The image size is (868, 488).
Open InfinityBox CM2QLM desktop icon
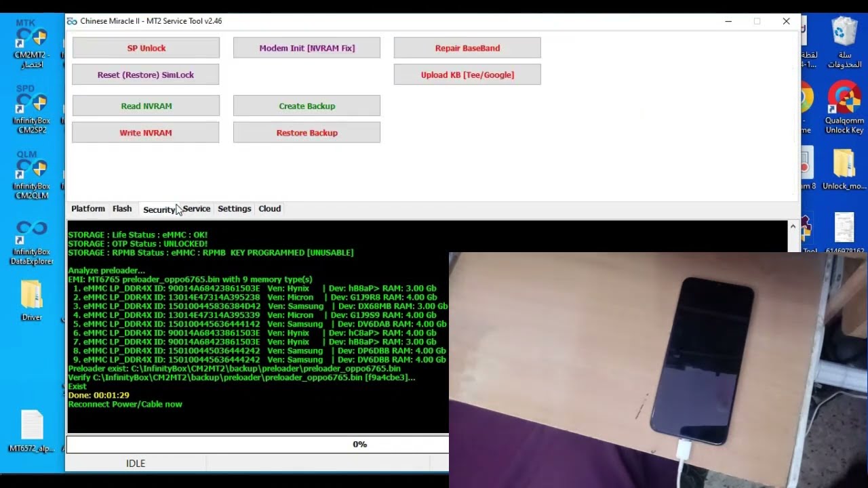(31, 175)
